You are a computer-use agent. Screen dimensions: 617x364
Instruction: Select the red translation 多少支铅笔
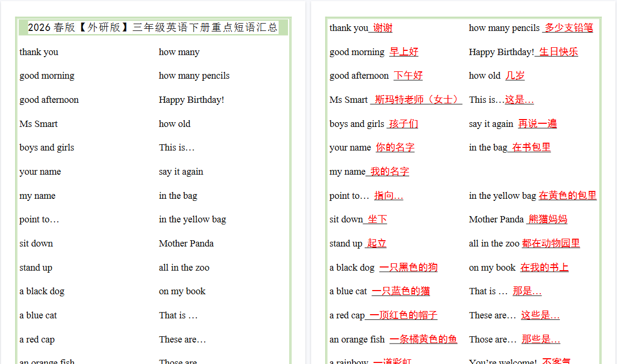pyautogui.click(x=568, y=28)
